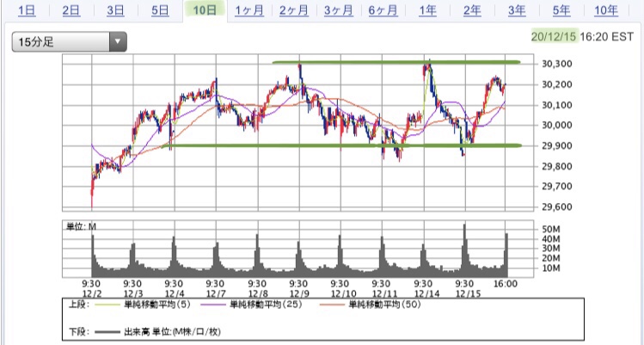Switch to the 1年 period tab
The height and width of the screenshot is (345, 644).
[x=427, y=10]
